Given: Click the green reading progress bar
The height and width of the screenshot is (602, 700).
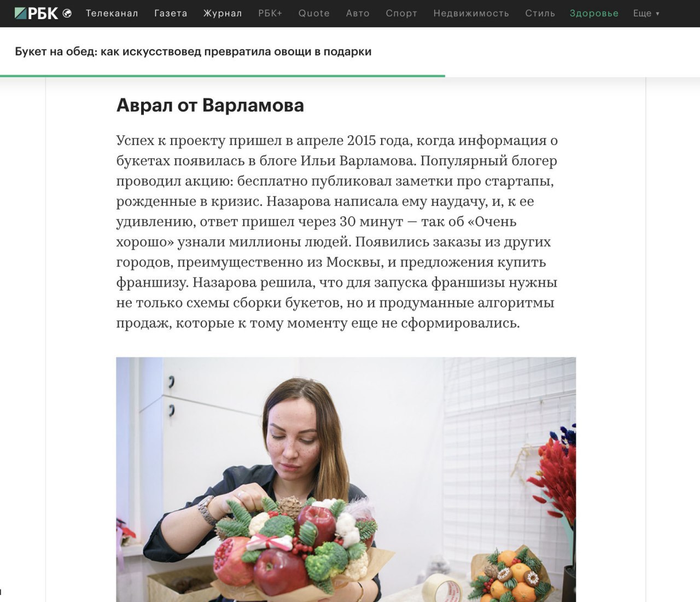Looking at the screenshot, I should (x=223, y=76).
